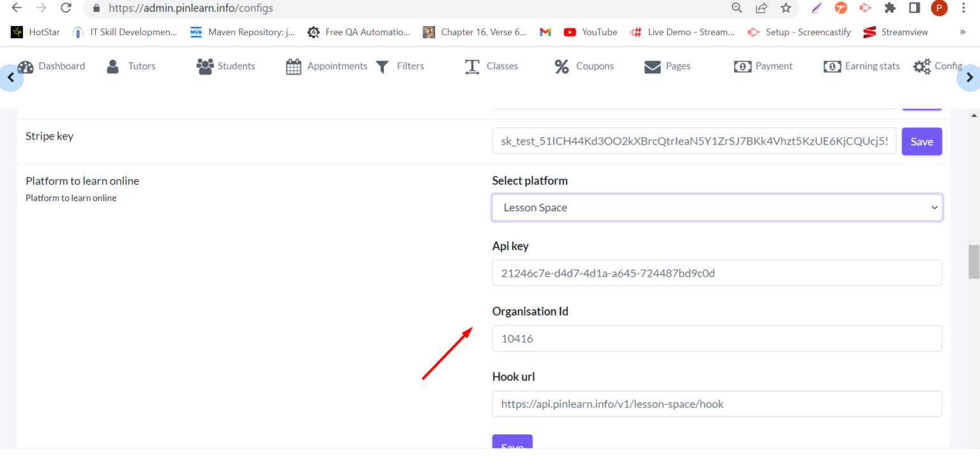Screen dimensions: 980x465
Task: Open the Classes section icon
Action: tap(472, 66)
